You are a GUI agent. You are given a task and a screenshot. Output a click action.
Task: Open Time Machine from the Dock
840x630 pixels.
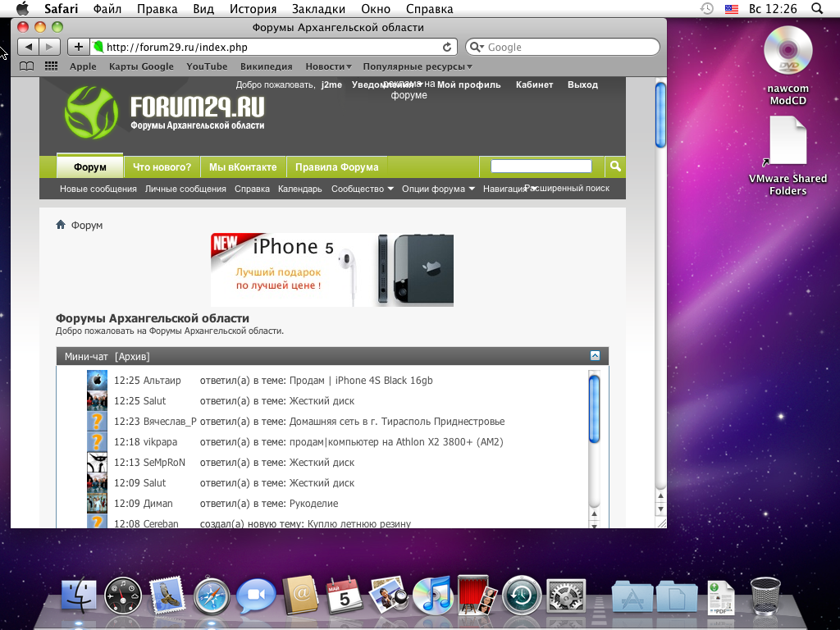pos(521,595)
